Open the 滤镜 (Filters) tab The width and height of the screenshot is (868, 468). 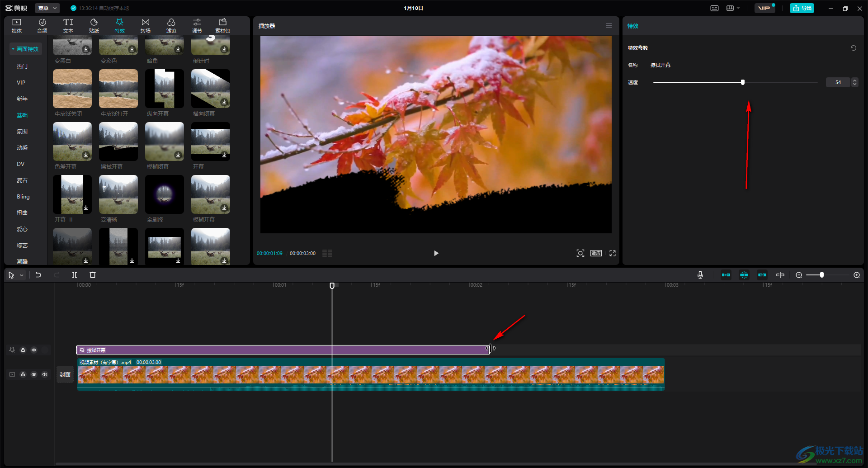tap(171, 26)
